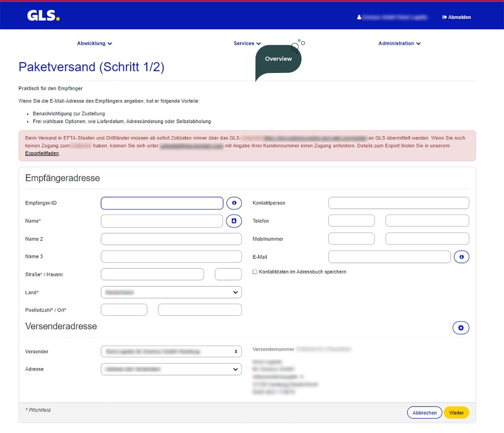
Task: Click the info icon next to E-Mail field
Action: pyautogui.click(x=461, y=257)
